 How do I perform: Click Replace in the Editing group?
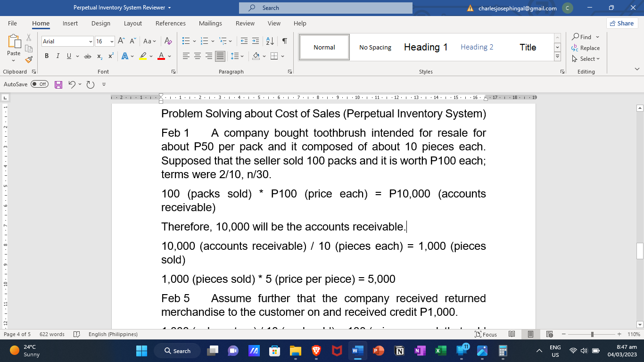pyautogui.click(x=586, y=48)
